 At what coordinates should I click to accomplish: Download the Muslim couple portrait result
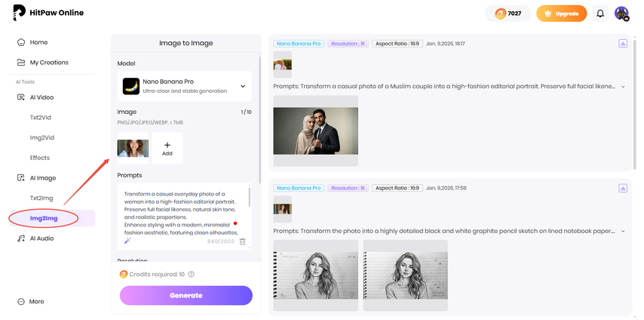click(x=623, y=44)
